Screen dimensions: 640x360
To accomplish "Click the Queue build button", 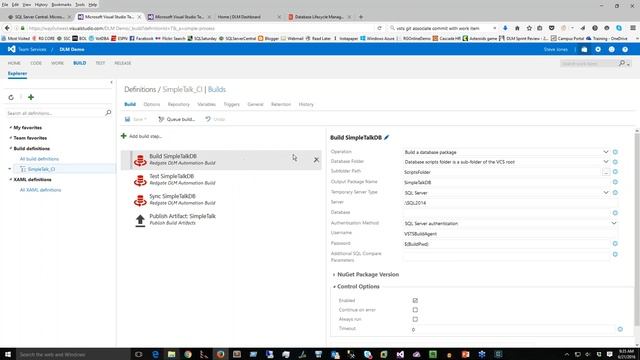I will [177, 119].
